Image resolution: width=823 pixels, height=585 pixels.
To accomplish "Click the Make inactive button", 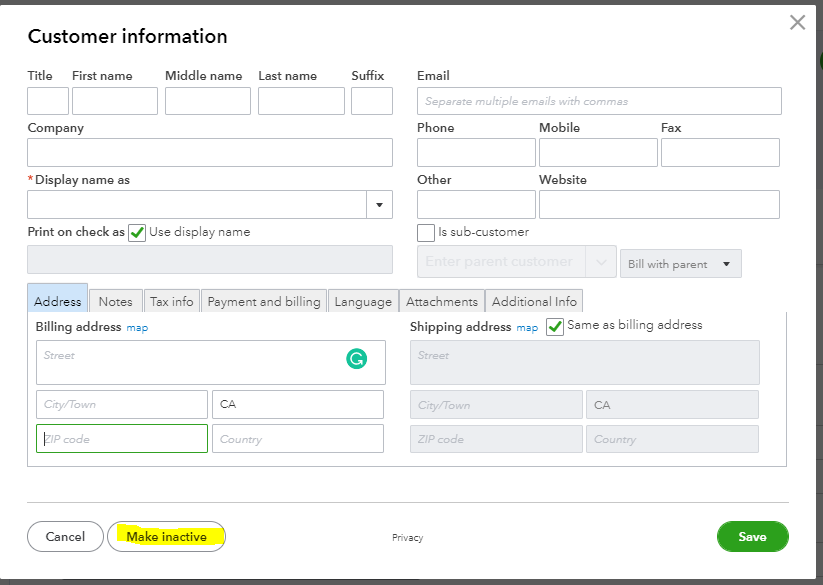I will [166, 537].
